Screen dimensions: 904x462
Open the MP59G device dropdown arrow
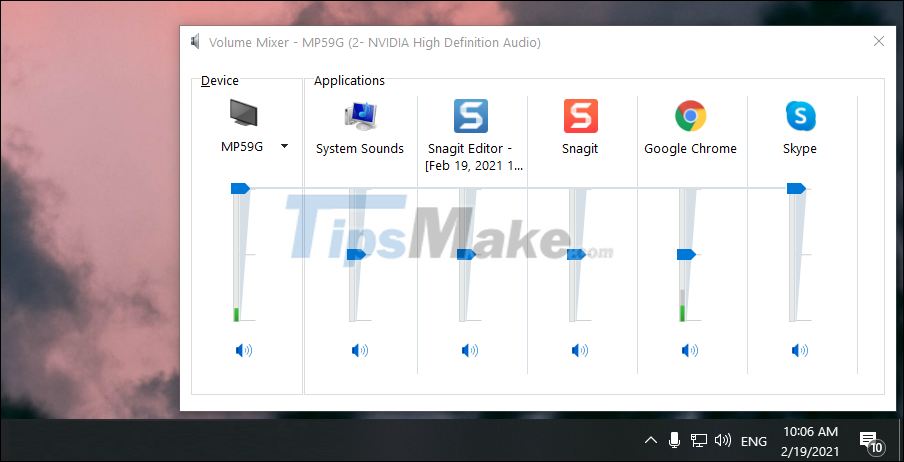click(284, 147)
